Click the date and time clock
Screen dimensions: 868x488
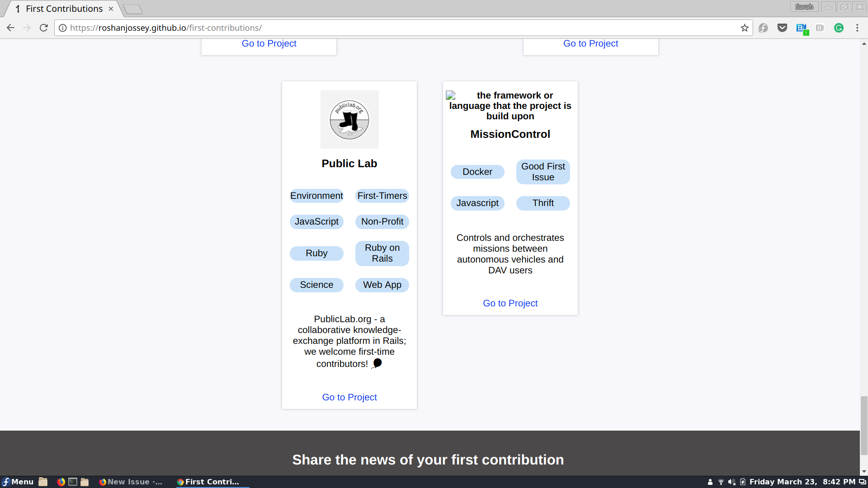pos(802,482)
